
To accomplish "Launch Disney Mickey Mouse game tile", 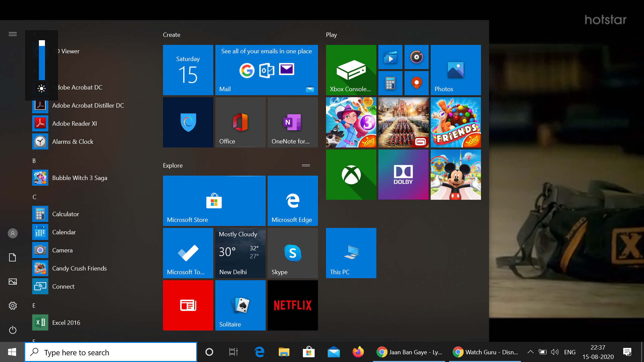I will (x=456, y=175).
